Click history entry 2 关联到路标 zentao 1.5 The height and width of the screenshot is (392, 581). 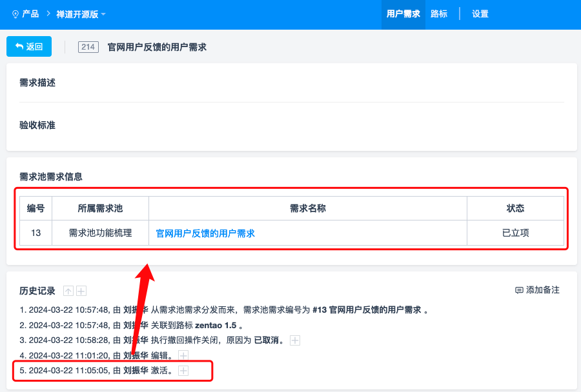[x=131, y=326]
